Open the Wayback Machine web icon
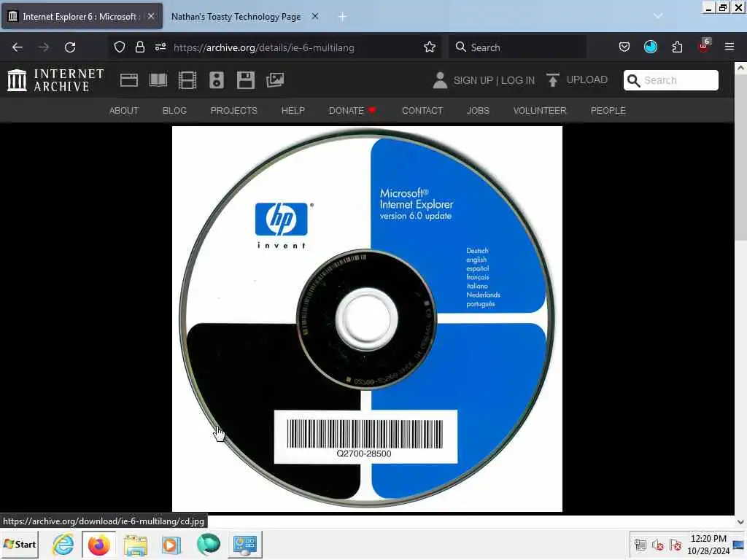747x560 pixels. click(128, 80)
